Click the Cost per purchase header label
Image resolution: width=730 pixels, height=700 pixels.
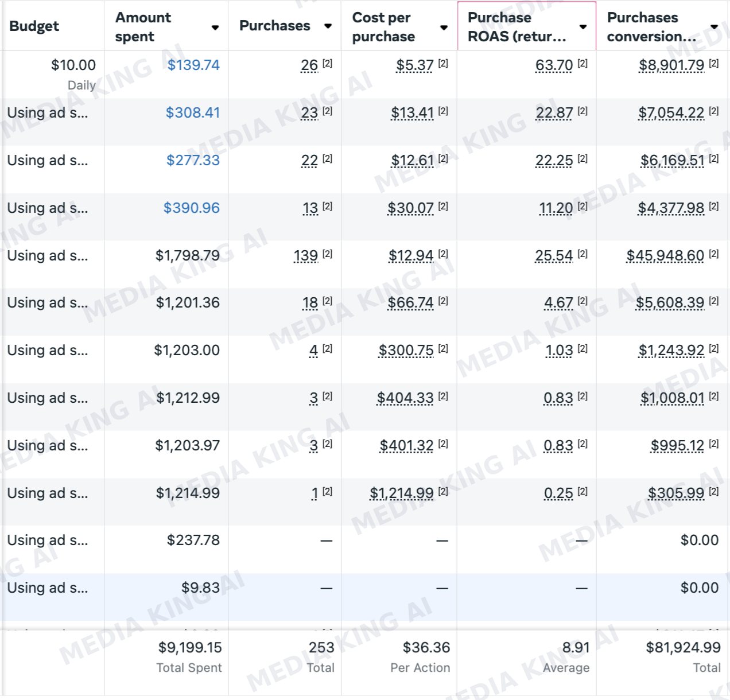click(383, 27)
